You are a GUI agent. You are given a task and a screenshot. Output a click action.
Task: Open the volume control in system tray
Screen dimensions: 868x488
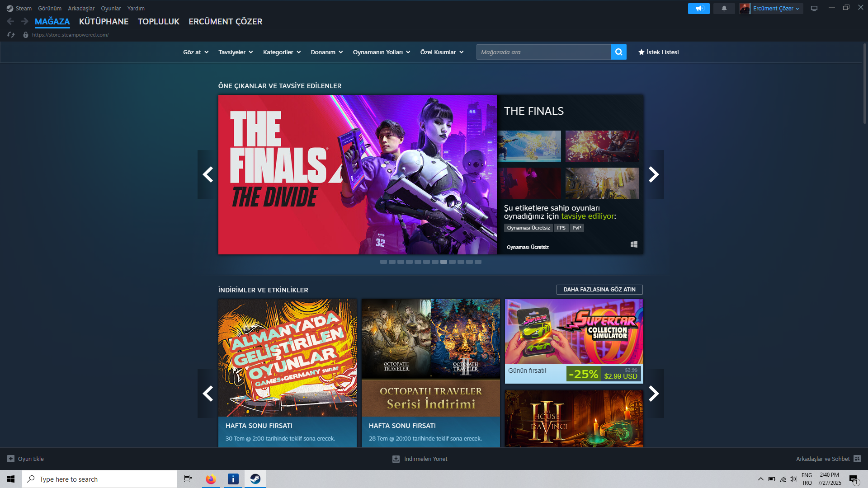coord(793,479)
